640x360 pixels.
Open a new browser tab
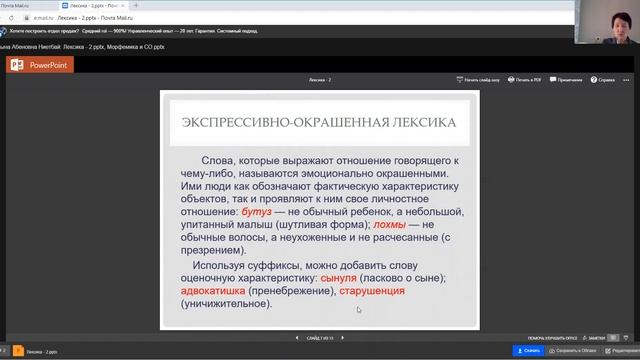[x=136, y=5]
